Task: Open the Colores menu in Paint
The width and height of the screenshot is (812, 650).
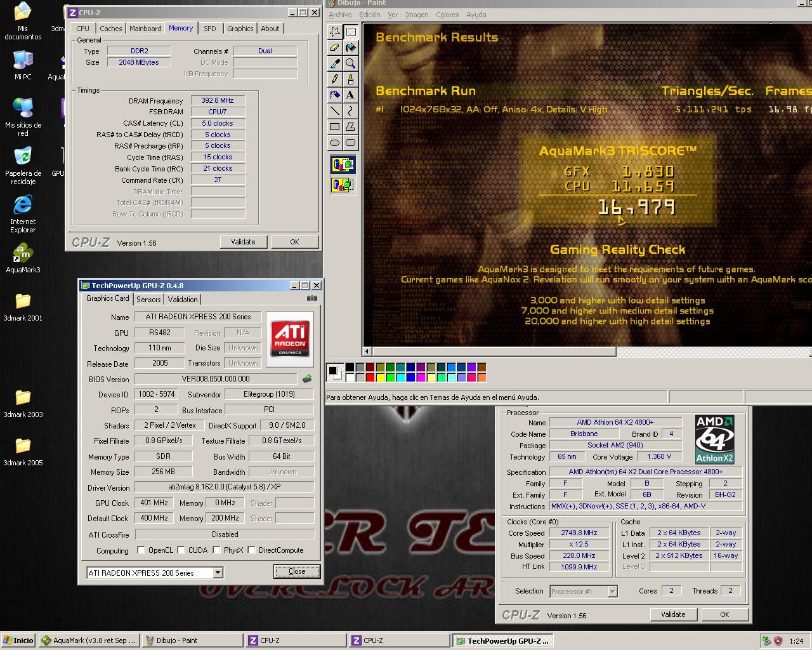Action: coord(447,15)
